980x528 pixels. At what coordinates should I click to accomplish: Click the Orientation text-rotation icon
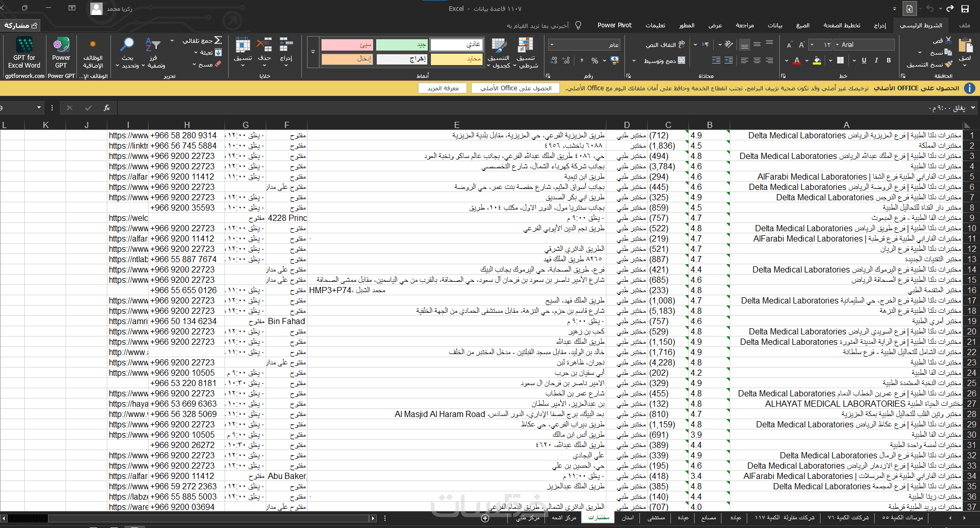point(729,44)
